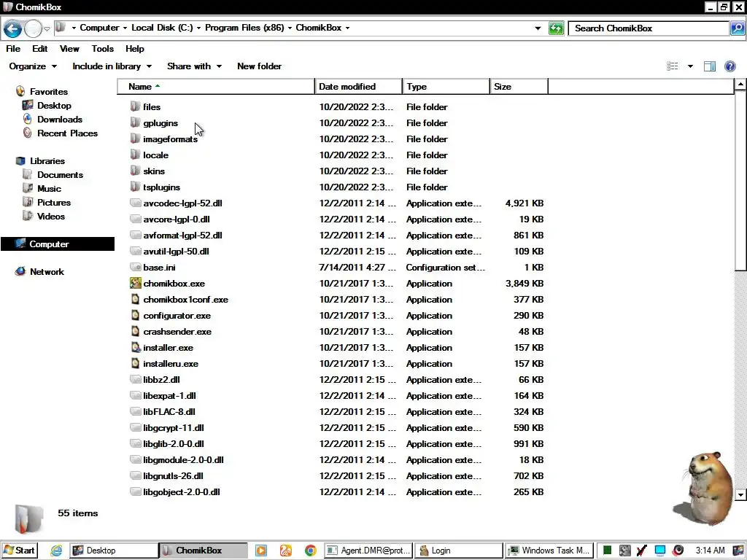This screenshot has height=560, width=747.
Task: Click the scroll down arrow of file list
Action: [740, 495]
